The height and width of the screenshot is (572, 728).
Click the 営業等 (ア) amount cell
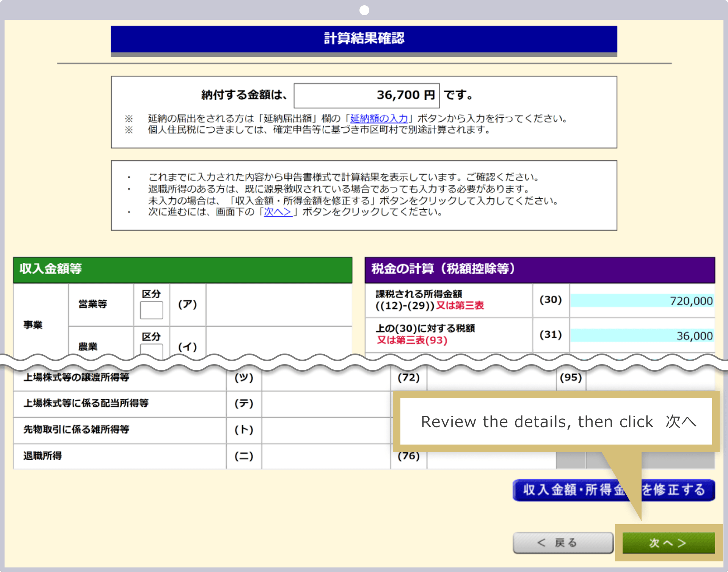click(279, 305)
